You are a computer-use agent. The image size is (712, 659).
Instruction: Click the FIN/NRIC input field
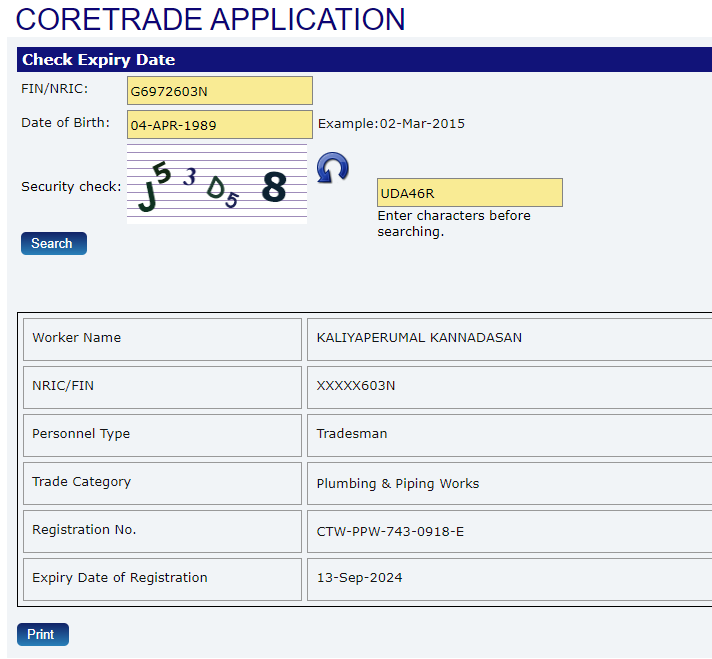[x=220, y=91]
